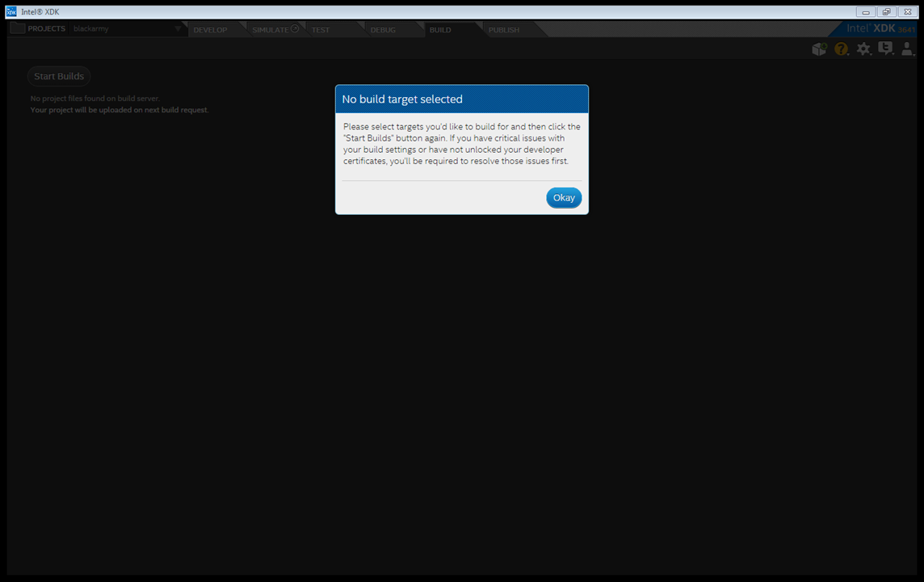
Task: Click the PROJECTS label
Action: pyautogui.click(x=47, y=28)
